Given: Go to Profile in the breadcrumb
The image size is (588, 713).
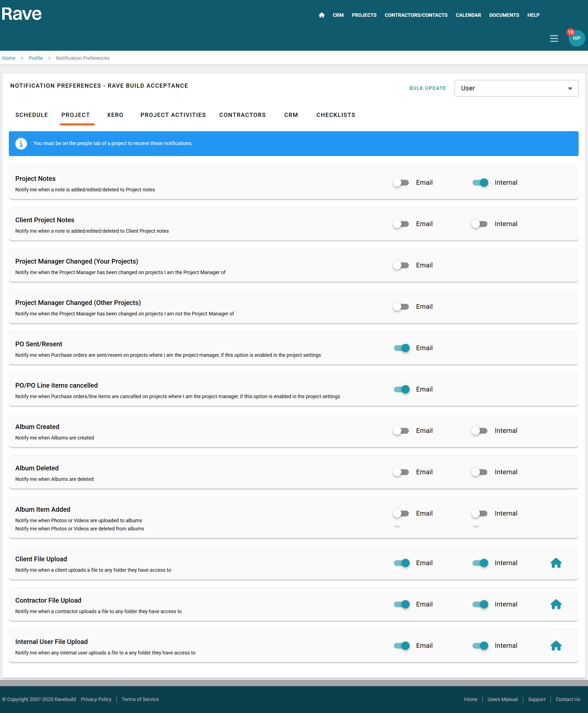Looking at the screenshot, I should pos(36,58).
